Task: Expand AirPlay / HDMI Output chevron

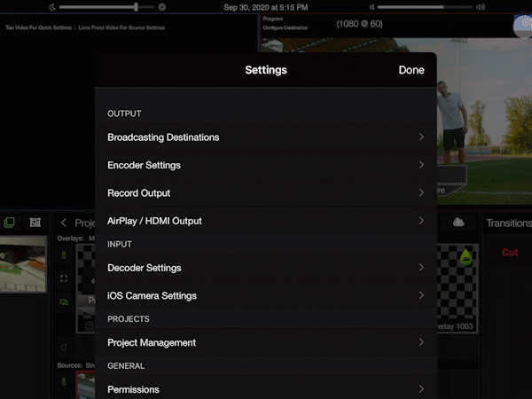Action: click(x=421, y=221)
